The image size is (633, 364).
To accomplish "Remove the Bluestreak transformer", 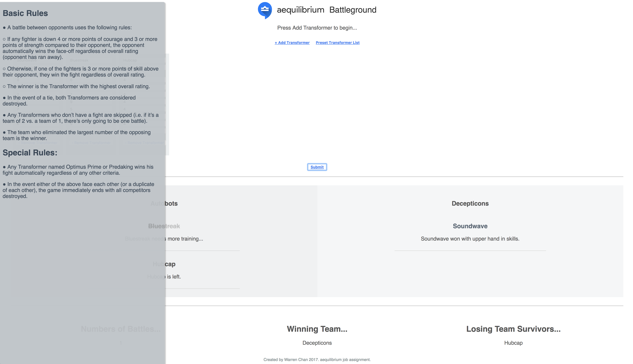I will point(91,143).
